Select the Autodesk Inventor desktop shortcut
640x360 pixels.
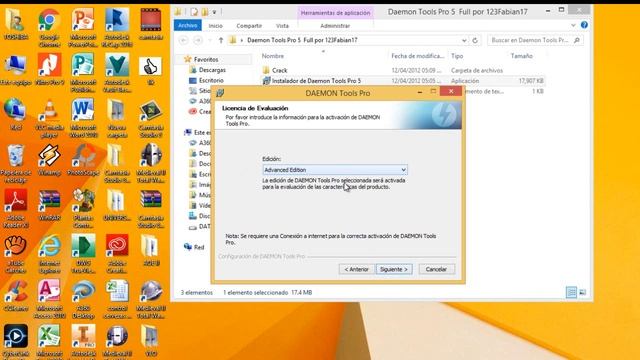click(83, 342)
